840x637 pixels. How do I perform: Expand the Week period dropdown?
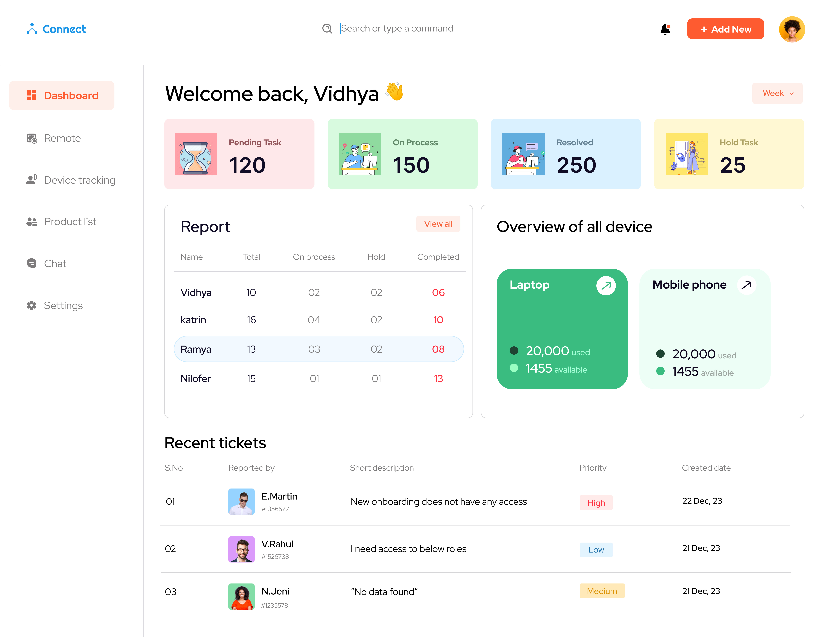777,93
